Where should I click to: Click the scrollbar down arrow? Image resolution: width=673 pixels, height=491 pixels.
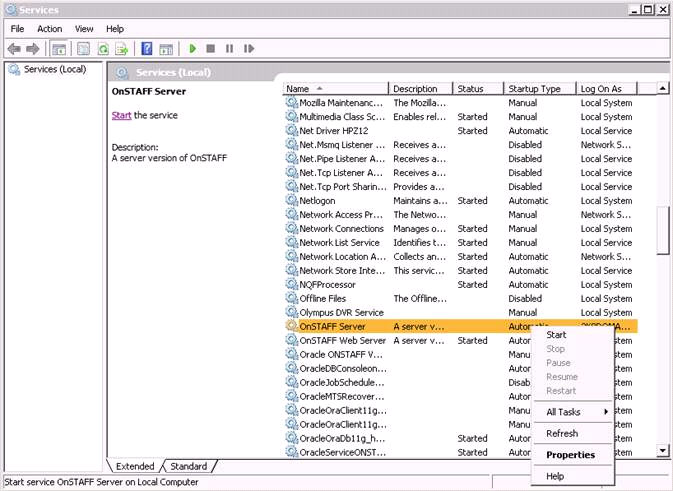(663, 451)
